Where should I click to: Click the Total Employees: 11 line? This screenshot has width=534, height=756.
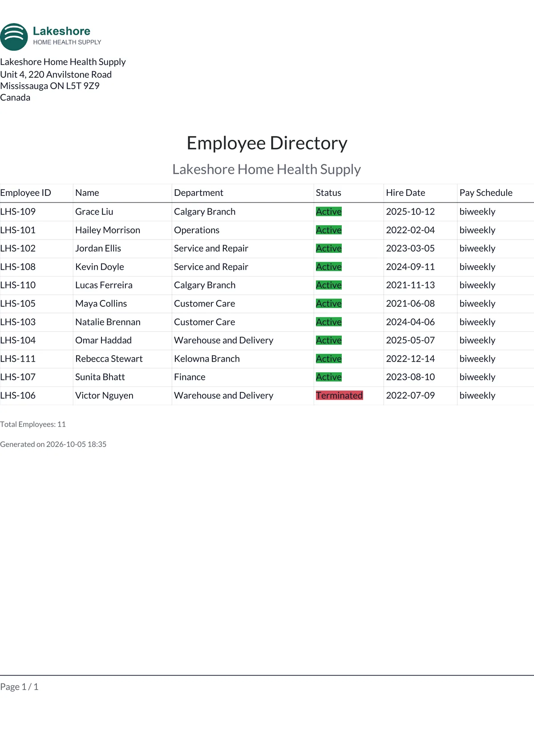tap(33, 424)
